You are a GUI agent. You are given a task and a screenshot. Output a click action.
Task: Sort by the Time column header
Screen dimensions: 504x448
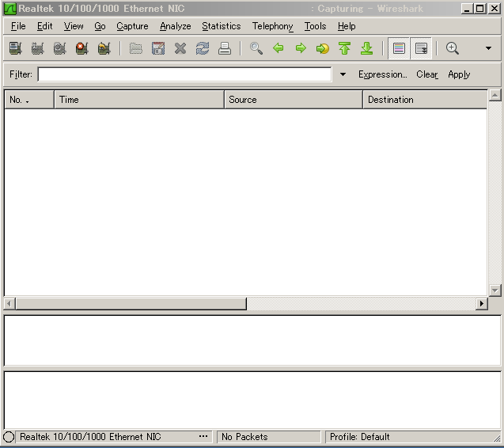coord(139,100)
